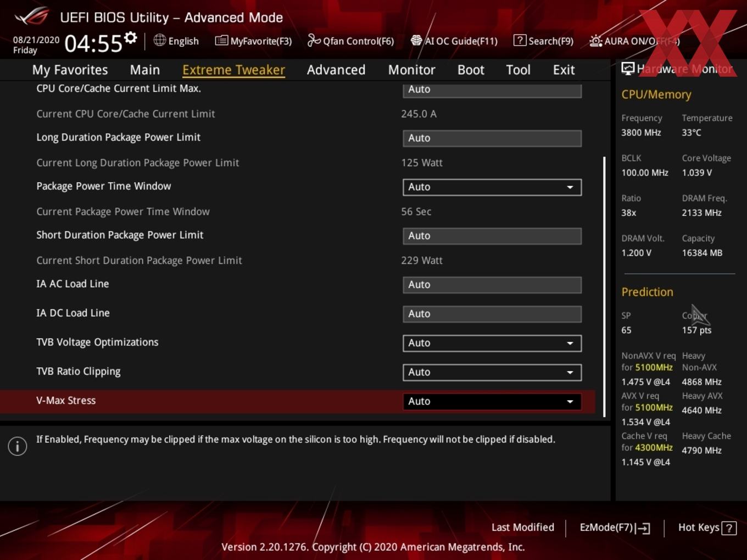The image size is (747, 560).
Task: Open V-Max Stress dropdown
Action: pyautogui.click(x=492, y=401)
